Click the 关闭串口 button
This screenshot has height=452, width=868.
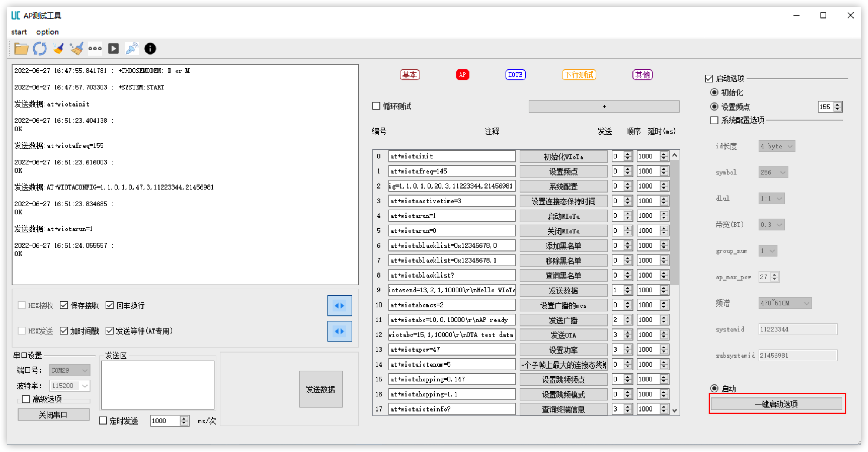53,415
